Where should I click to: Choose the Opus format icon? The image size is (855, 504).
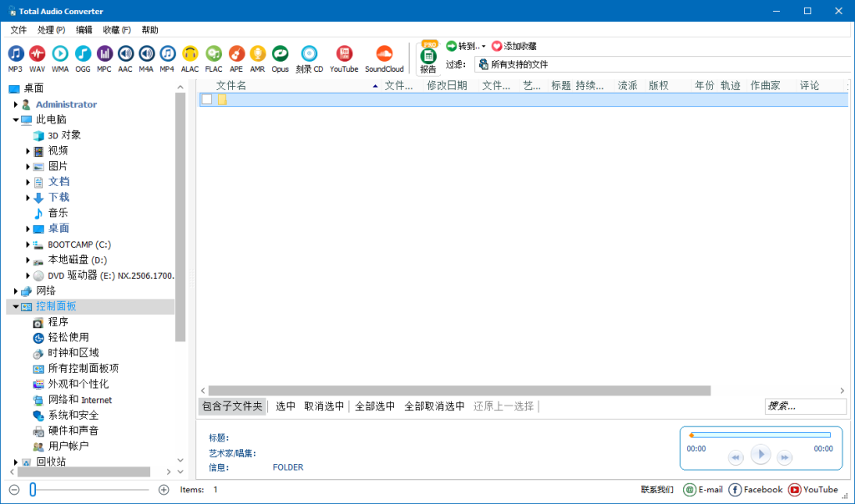click(281, 58)
